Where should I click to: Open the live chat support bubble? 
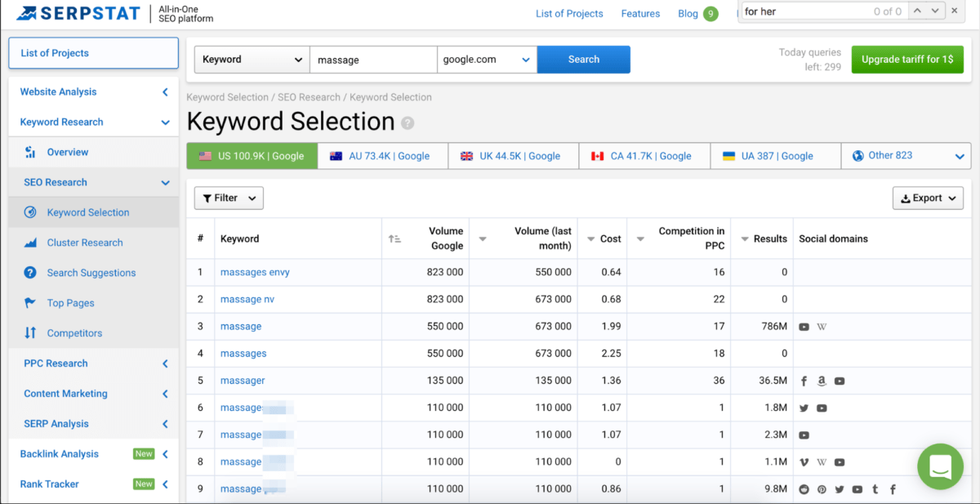click(x=940, y=466)
